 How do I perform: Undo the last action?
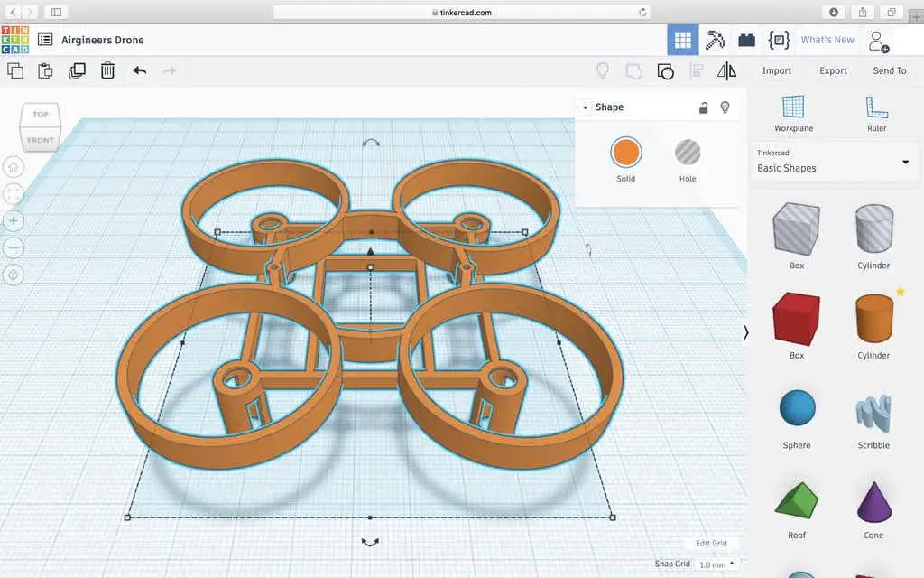pos(139,70)
